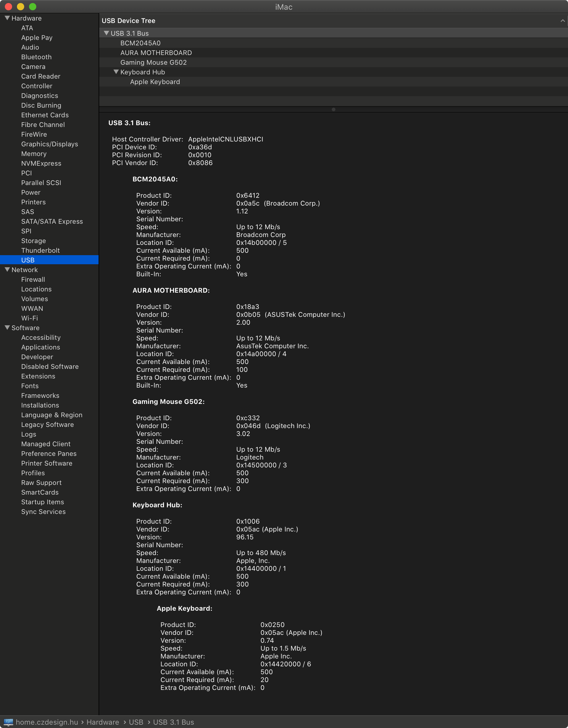Click the Keyboard Hub detail heading

[158, 505]
